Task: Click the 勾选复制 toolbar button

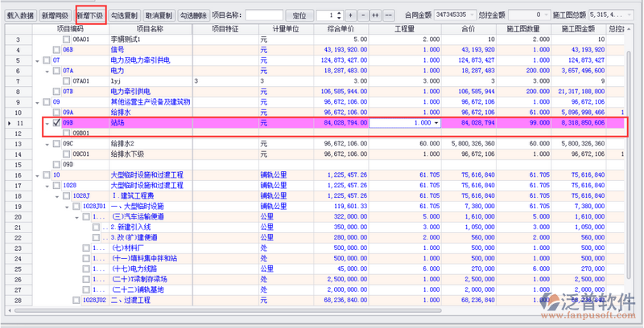Action: [124, 15]
